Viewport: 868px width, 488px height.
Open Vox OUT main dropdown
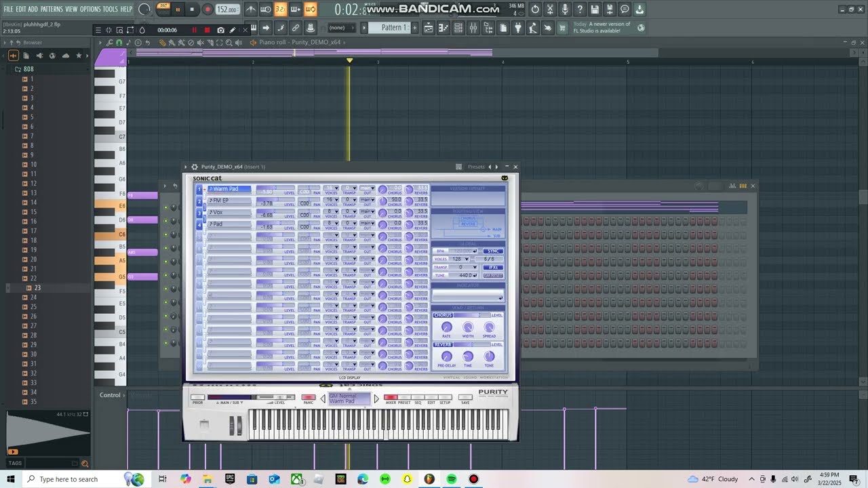(367, 211)
